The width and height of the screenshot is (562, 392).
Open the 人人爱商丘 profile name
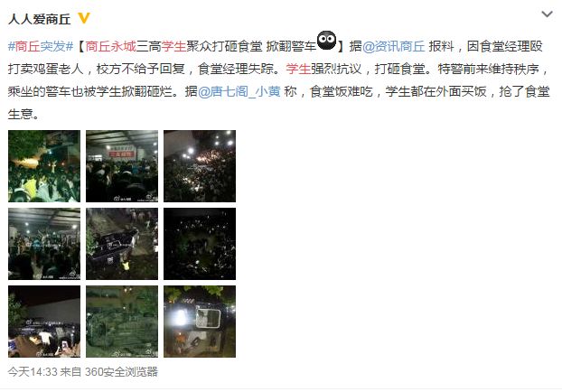[x=40, y=19]
